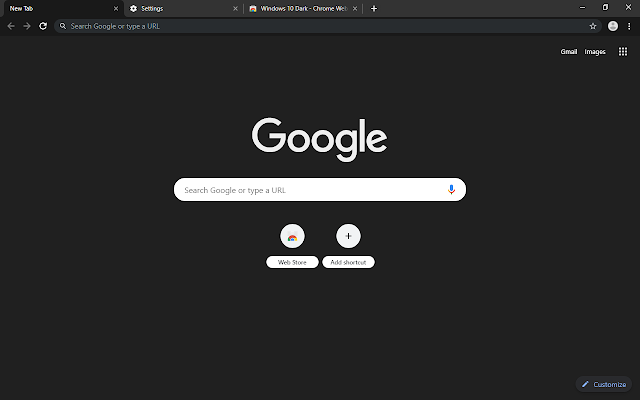This screenshot has height=400, width=640.
Task: Go back using the back arrow
Action: tap(11, 26)
